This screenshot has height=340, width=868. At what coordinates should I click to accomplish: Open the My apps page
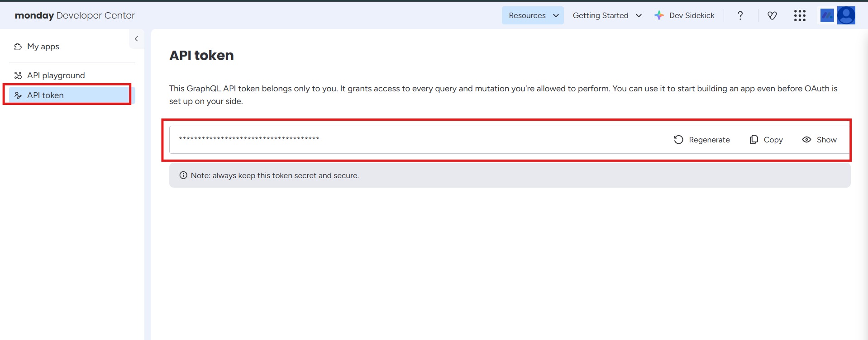43,47
